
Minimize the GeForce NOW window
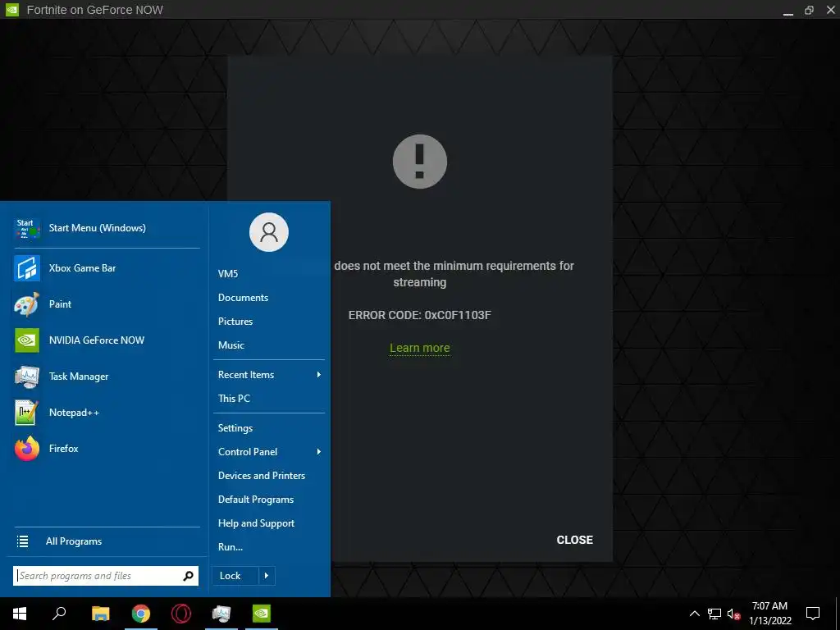click(787, 10)
